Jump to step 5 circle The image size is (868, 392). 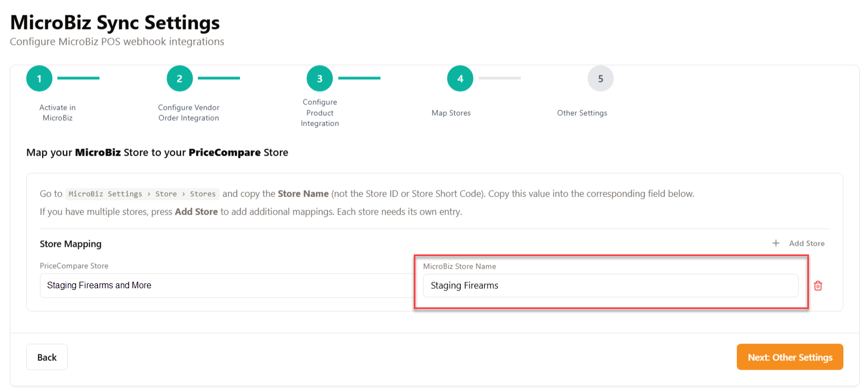(x=601, y=79)
